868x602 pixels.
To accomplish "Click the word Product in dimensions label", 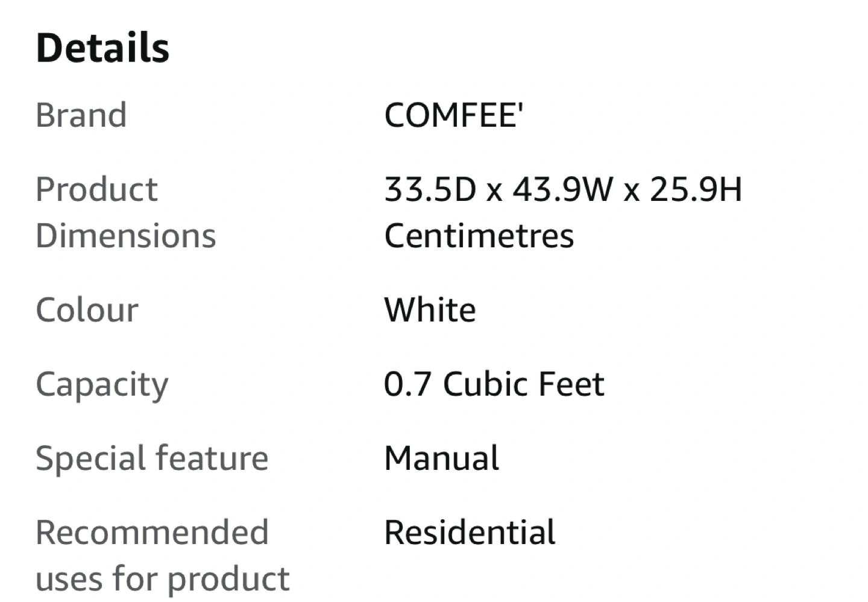I will tap(97, 189).
